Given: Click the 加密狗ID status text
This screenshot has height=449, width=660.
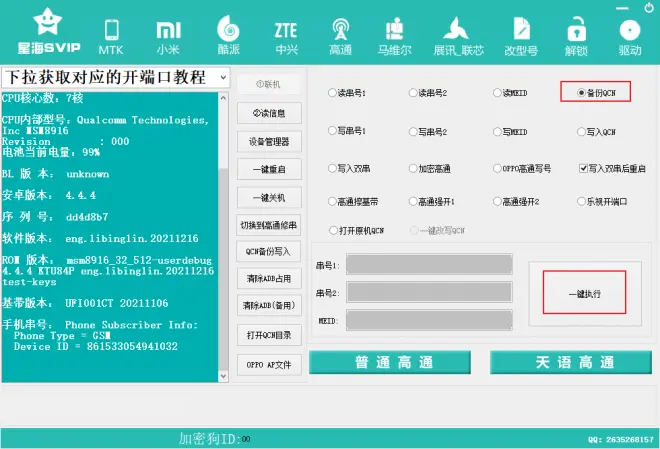Looking at the screenshot, I should pos(214,439).
